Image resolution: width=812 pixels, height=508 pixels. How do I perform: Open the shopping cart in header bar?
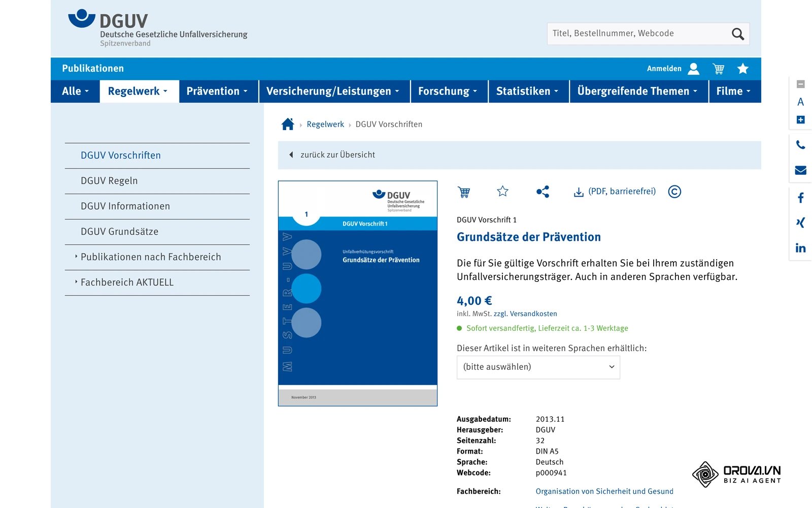pos(719,69)
